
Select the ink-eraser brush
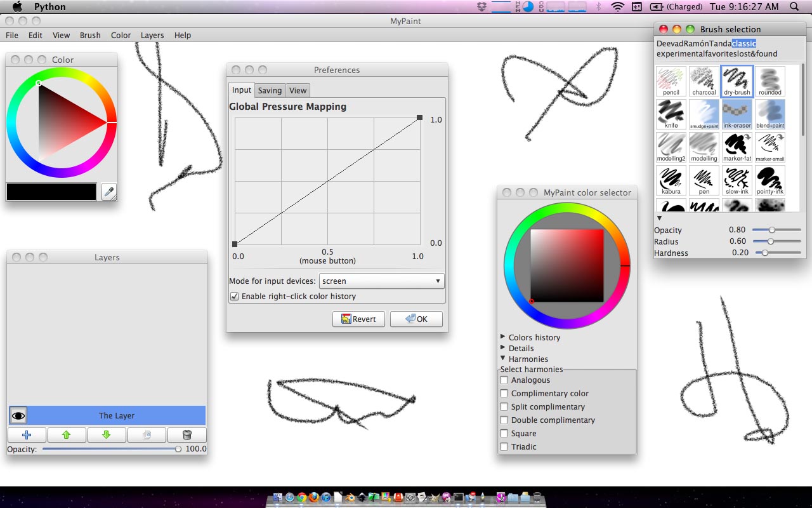click(x=737, y=114)
